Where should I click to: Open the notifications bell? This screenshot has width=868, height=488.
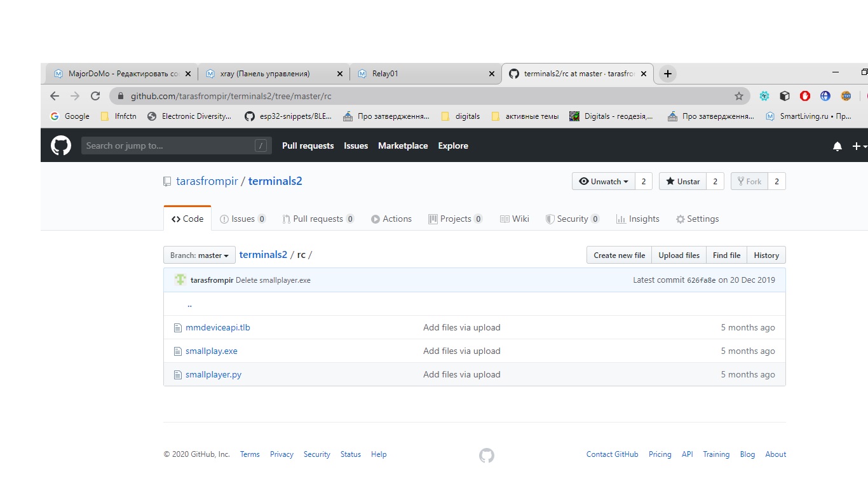[x=837, y=146]
